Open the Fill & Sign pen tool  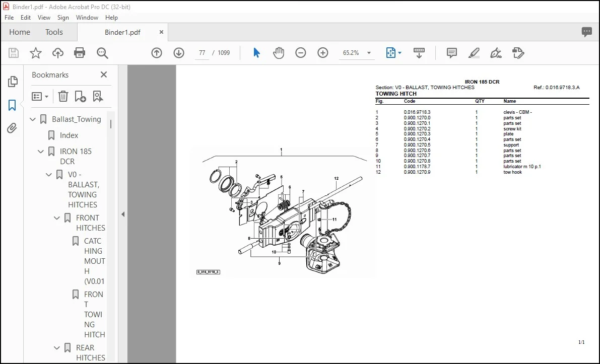click(496, 53)
